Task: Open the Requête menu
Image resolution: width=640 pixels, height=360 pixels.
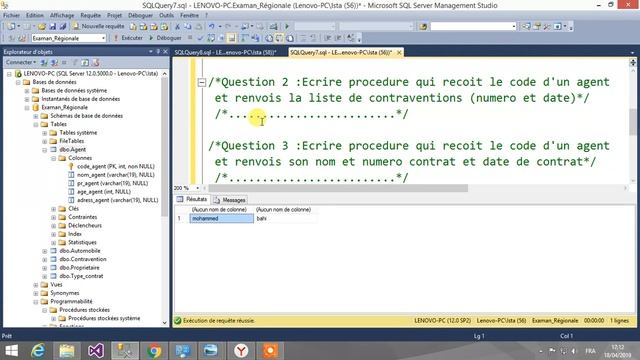Action: 91,15
